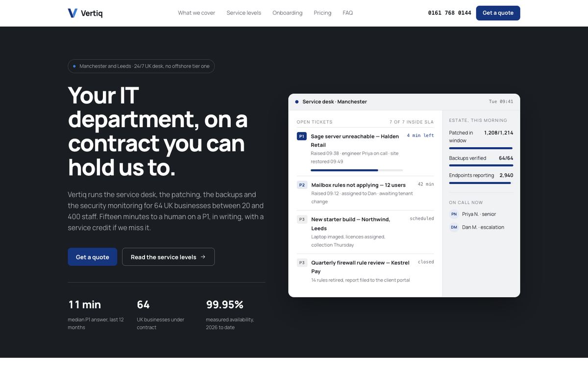Go to the FAQ link
Screen dimensions: 588x368
click(x=347, y=13)
